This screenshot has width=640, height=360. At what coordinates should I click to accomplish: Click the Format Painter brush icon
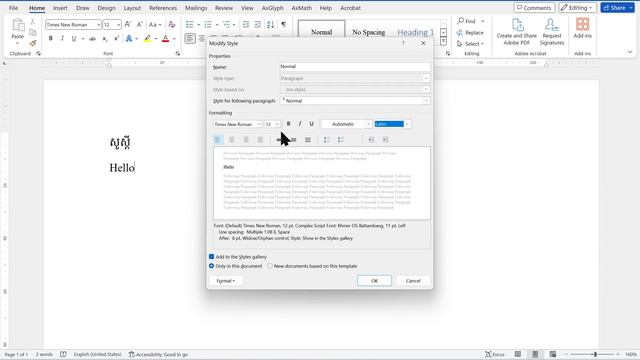pyautogui.click(x=33, y=43)
